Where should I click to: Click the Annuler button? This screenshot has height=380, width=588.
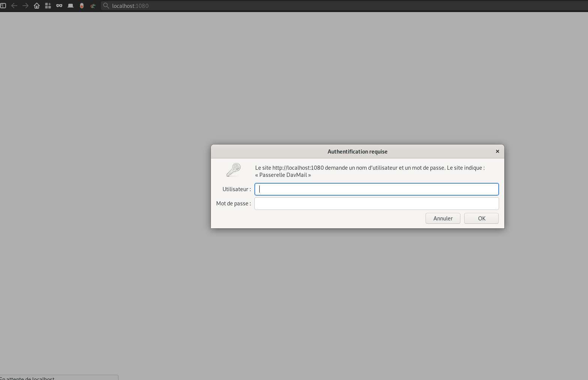tap(443, 219)
